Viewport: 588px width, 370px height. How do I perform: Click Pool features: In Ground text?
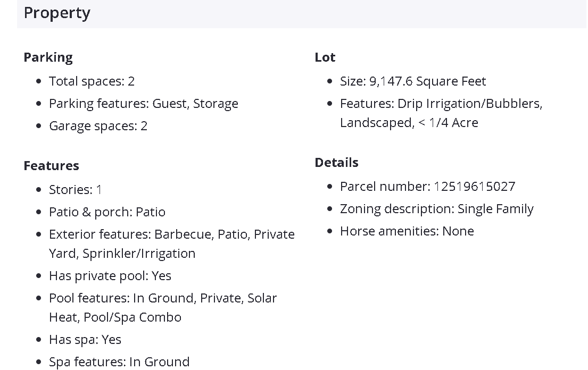click(x=162, y=298)
